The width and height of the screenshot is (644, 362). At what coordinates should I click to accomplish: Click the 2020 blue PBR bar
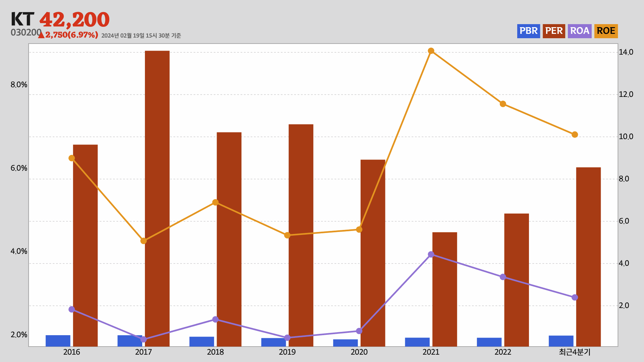[345, 343]
